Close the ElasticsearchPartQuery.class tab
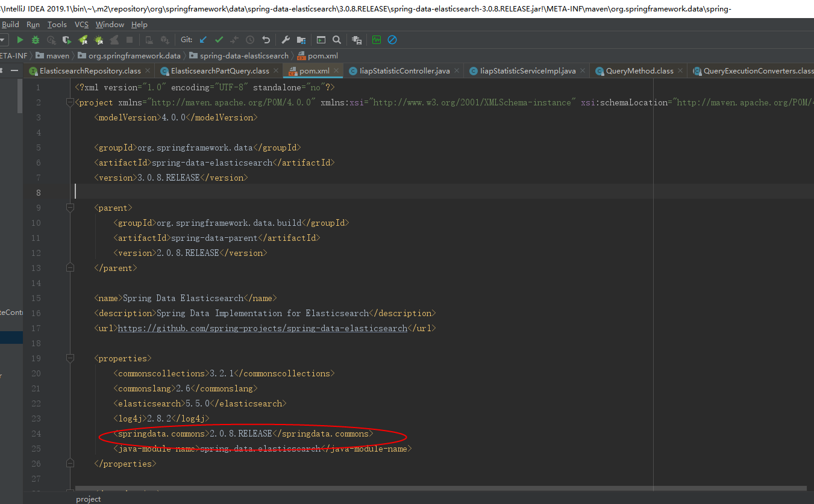 coord(275,71)
